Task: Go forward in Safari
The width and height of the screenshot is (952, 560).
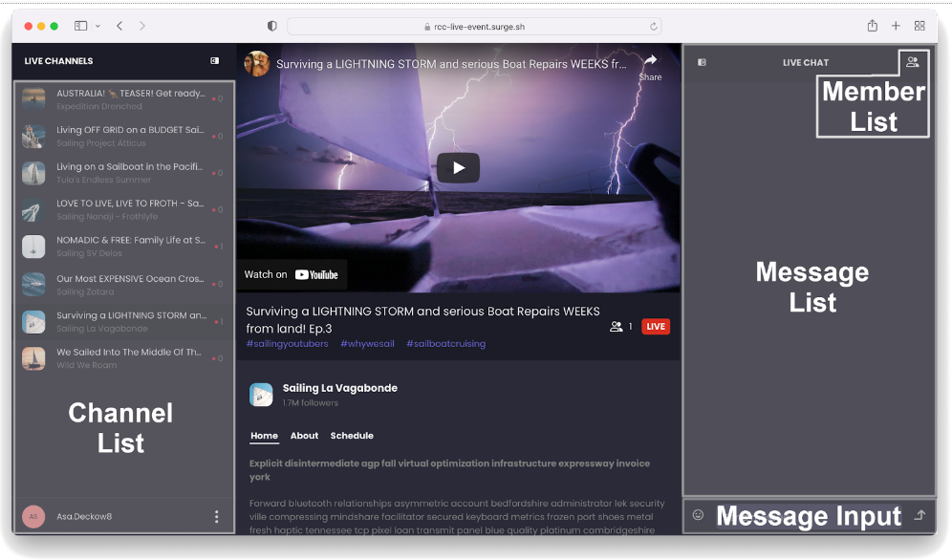Action: [x=142, y=26]
